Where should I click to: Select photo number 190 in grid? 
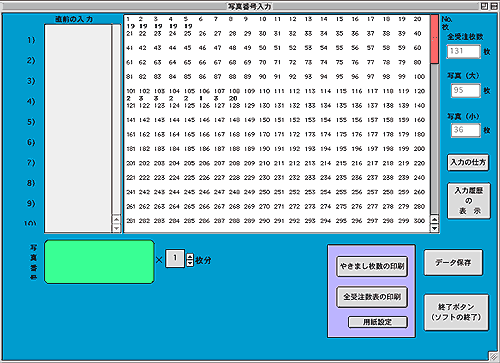pyautogui.click(x=264, y=149)
